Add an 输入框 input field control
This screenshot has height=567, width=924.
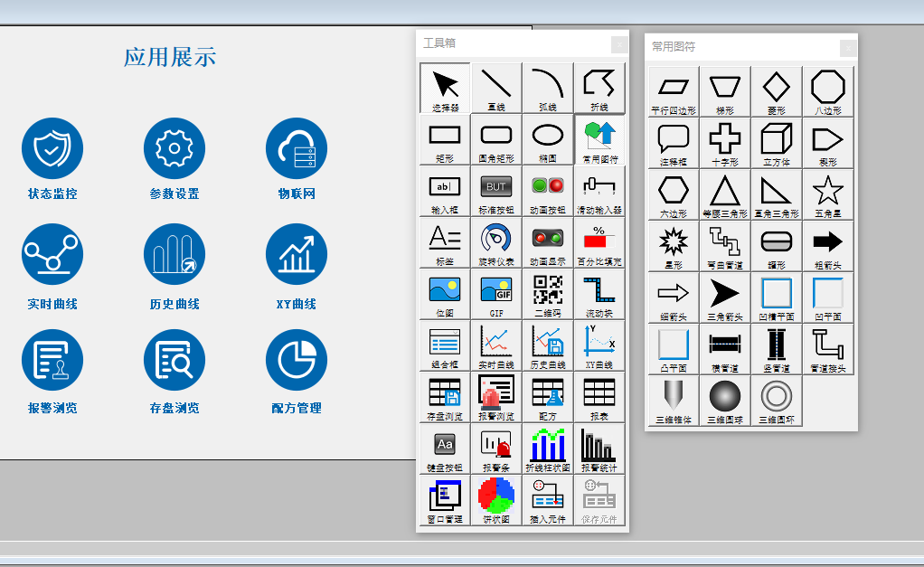445,190
